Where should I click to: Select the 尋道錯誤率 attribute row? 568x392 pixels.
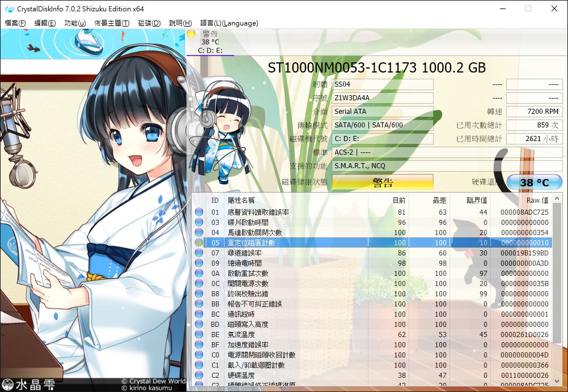[x=372, y=253]
